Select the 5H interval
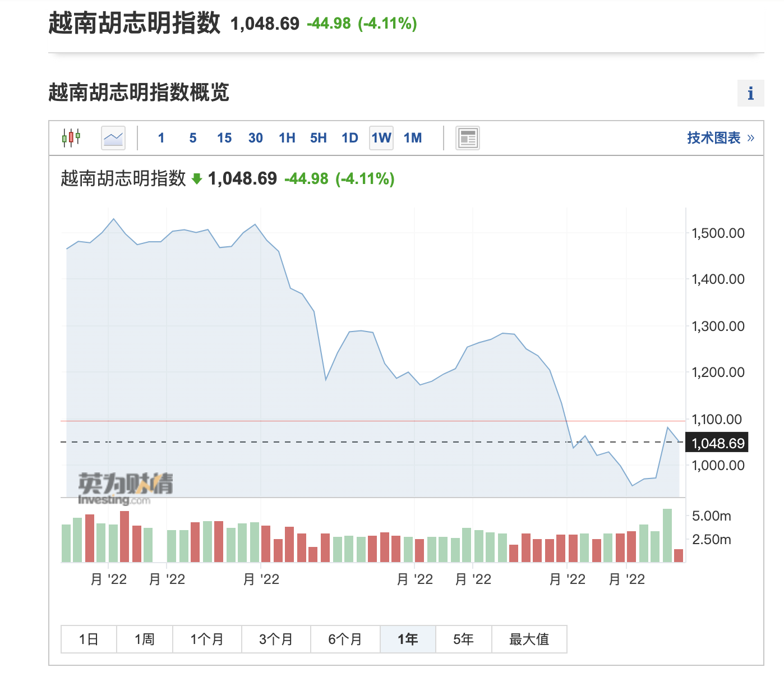Viewport: 784px width, 681px height. coord(319,138)
